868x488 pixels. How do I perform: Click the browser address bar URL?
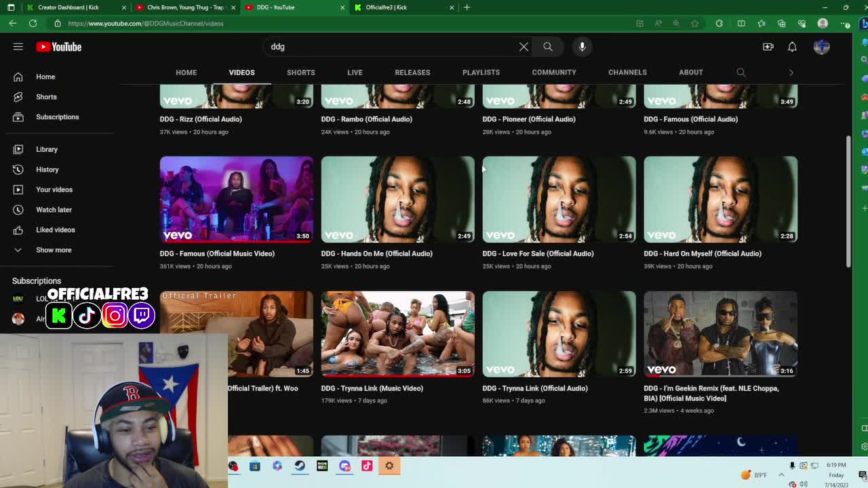pyautogui.click(x=146, y=23)
